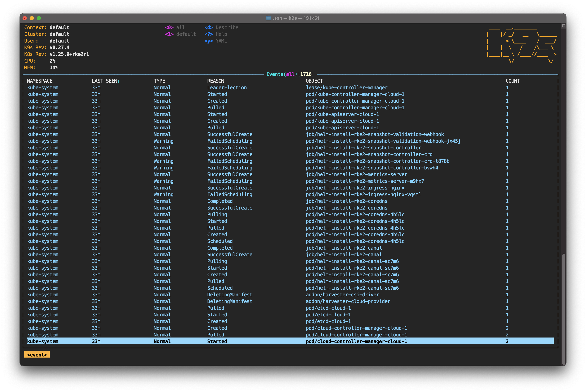Click the <1> default namespace shortcut
The image size is (586, 392).
click(180, 34)
